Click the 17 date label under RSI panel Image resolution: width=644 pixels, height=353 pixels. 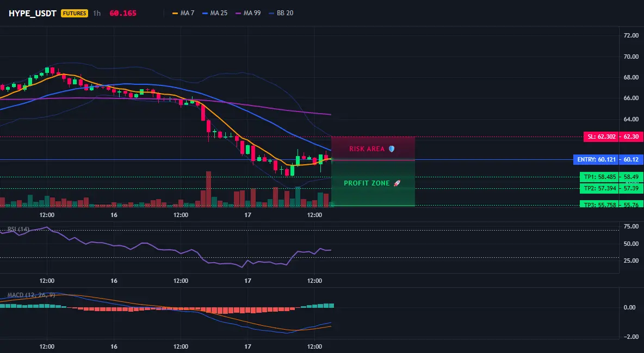coord(247,281)
